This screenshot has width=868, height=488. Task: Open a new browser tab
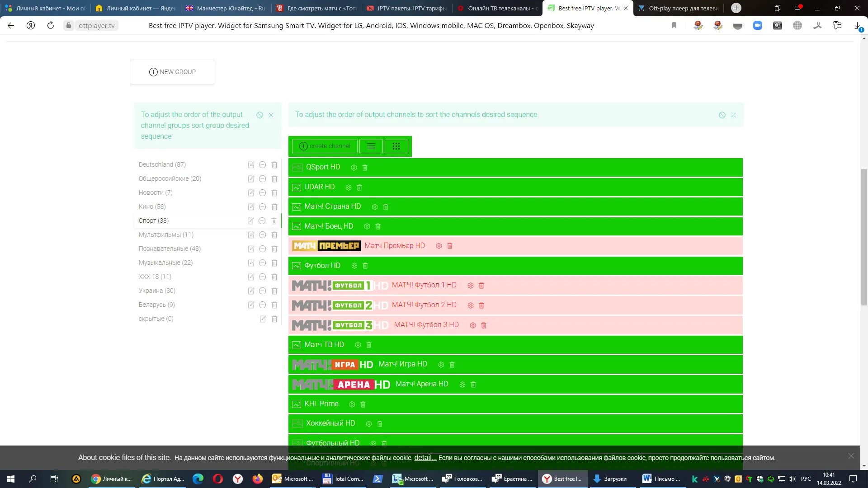pyautogui.click(x=736, y=8)
